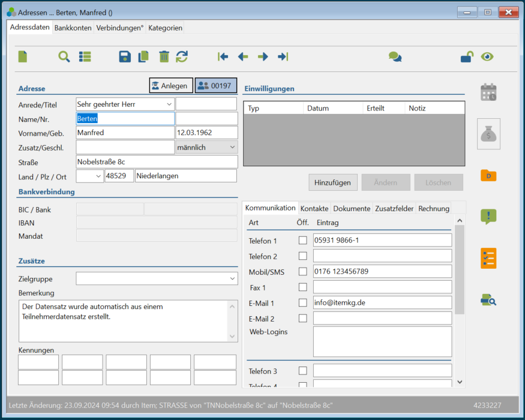
Task: Select the Kommunikation tab
Action: pos(270,208)
